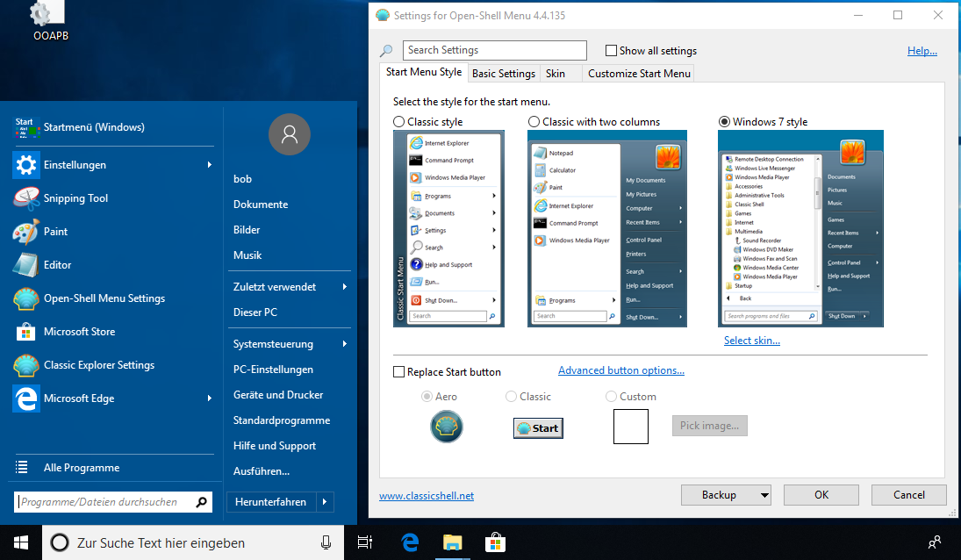This screenshot has height=560, width=961.
Task: Click the Microsoft Store start menu icon
Action: pos(26,332)
